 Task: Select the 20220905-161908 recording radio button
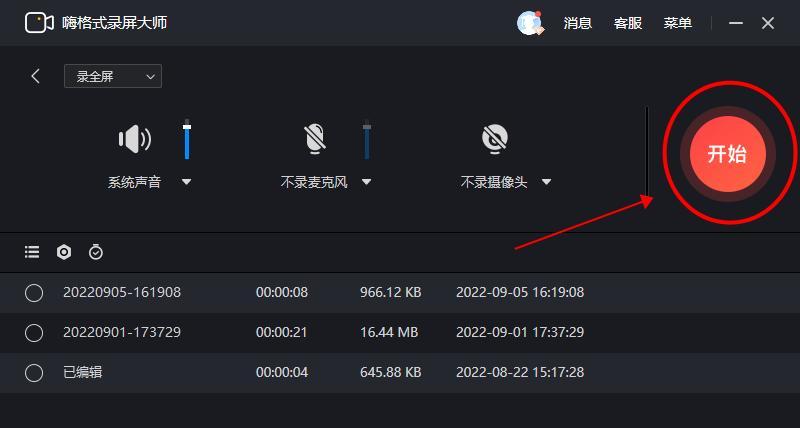pos(34,293)
